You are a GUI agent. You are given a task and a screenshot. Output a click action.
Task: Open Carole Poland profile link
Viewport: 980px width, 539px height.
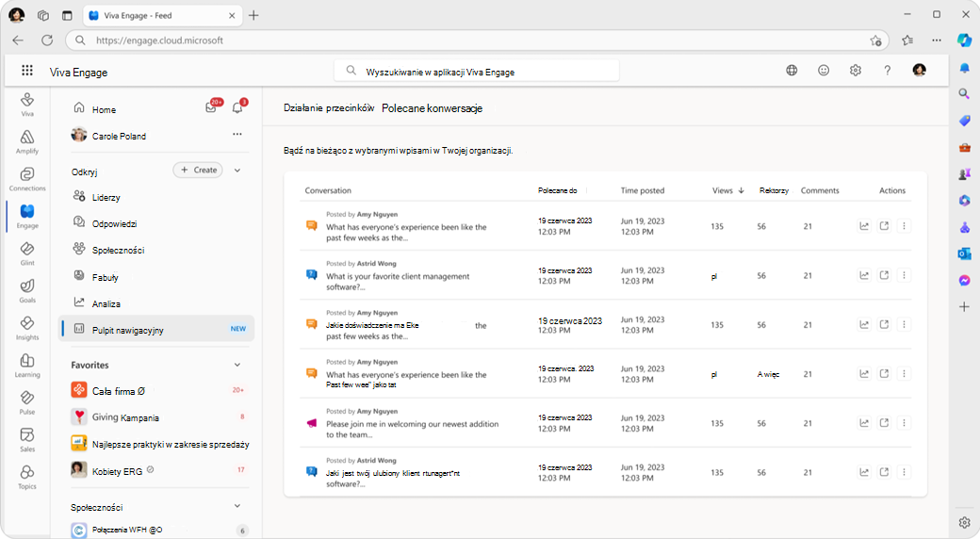119,136
